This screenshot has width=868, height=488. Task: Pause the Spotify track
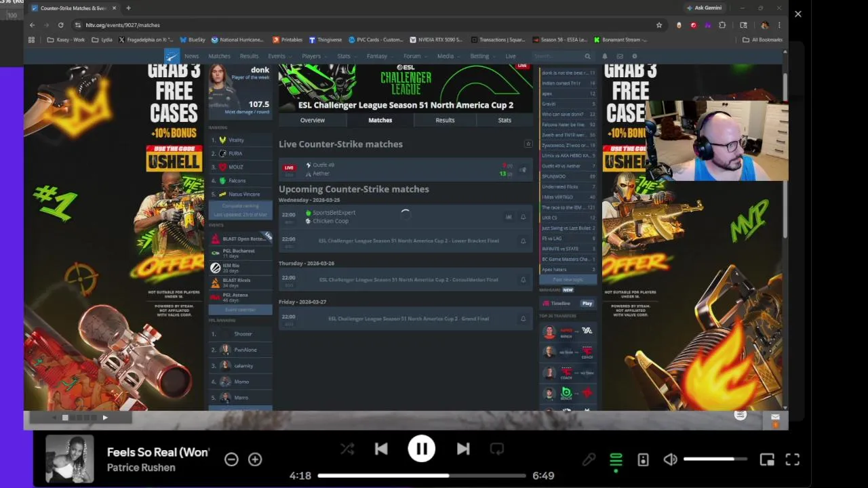(421, 449)
